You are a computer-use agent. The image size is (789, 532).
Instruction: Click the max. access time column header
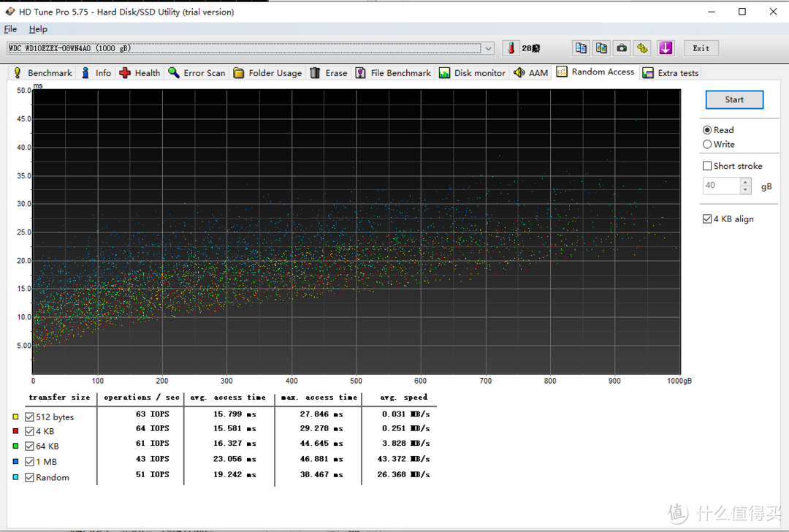tap(319, 397)
